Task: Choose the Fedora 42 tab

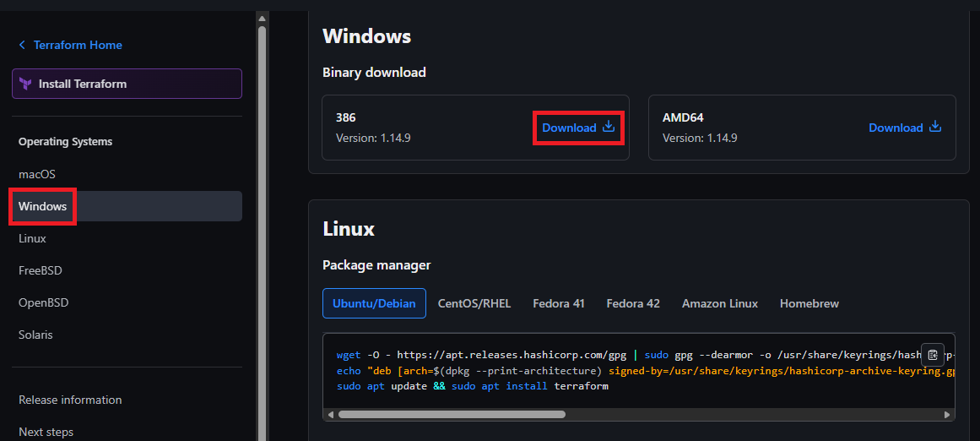Action: point(633,303)
